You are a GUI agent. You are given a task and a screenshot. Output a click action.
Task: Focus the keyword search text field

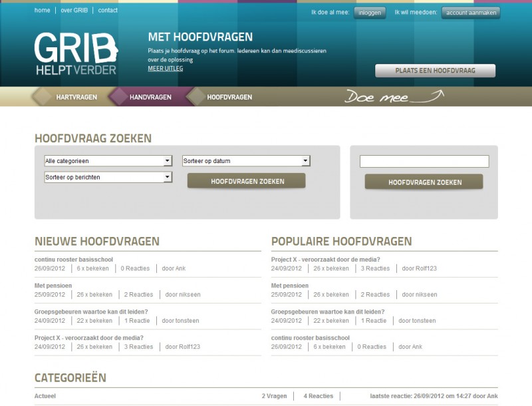tap(424, 162)
